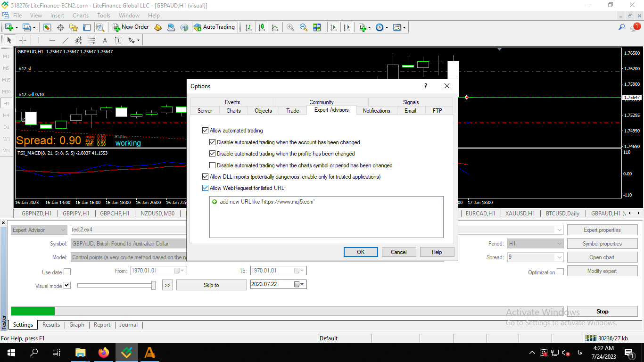Add new URL in WebRequest list

267,202
